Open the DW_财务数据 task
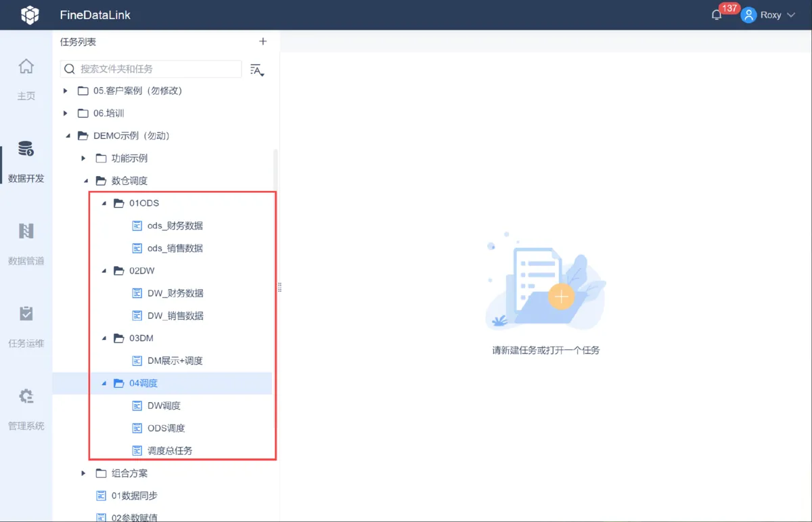812x522 pixels. (x=175, y=294)
